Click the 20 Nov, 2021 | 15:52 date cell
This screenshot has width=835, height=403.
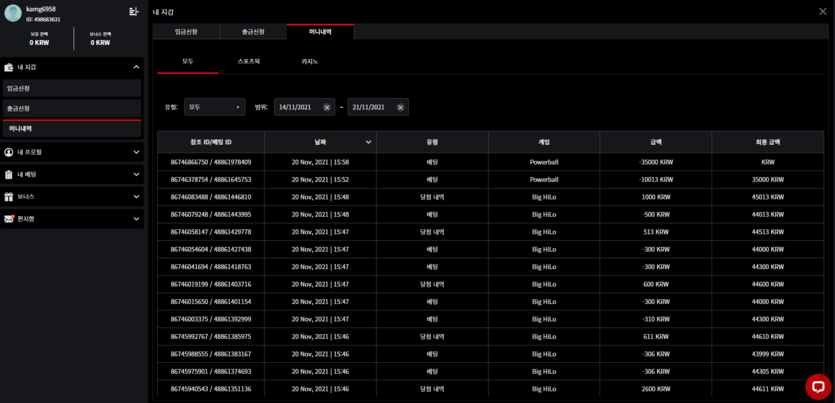321,179
